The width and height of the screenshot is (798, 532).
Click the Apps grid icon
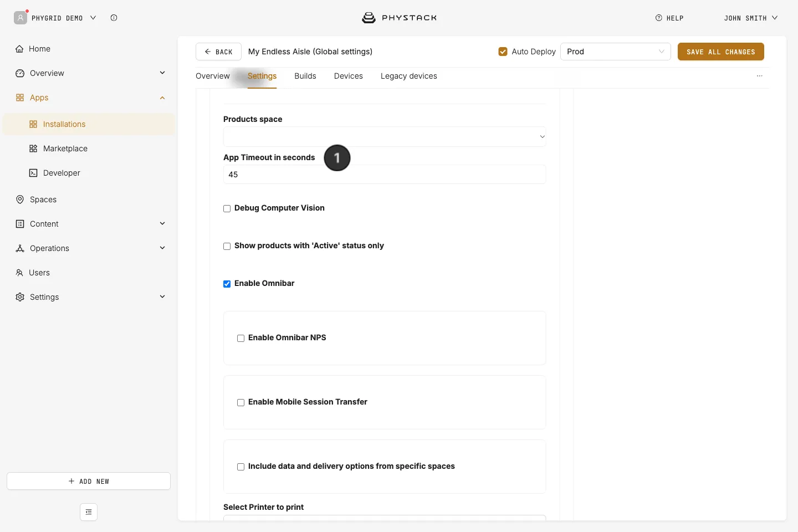[x=20, y=98]
